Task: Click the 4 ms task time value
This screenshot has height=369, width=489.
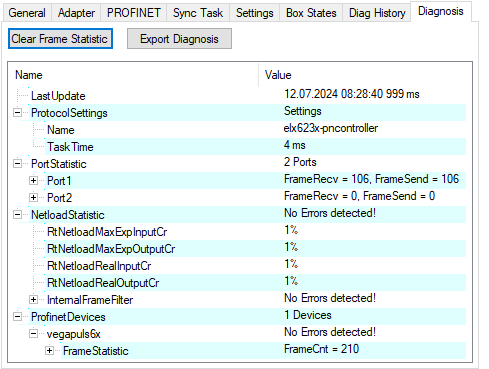Action: click(x=295, y=145)
